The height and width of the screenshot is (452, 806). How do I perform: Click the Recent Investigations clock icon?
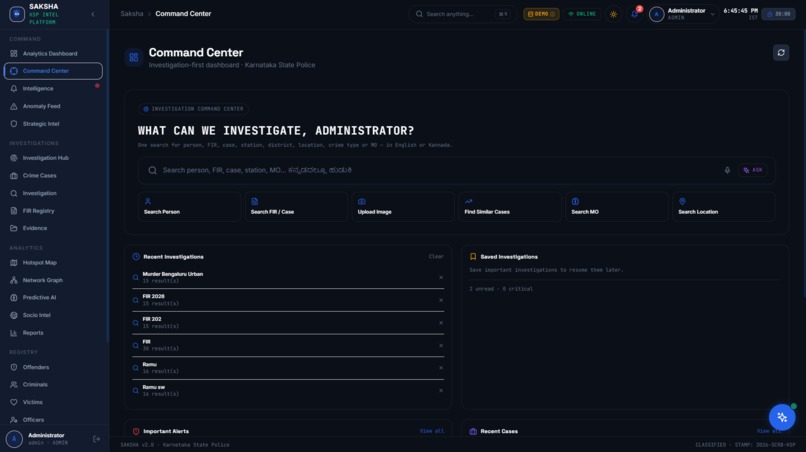[x=136, y=257]
